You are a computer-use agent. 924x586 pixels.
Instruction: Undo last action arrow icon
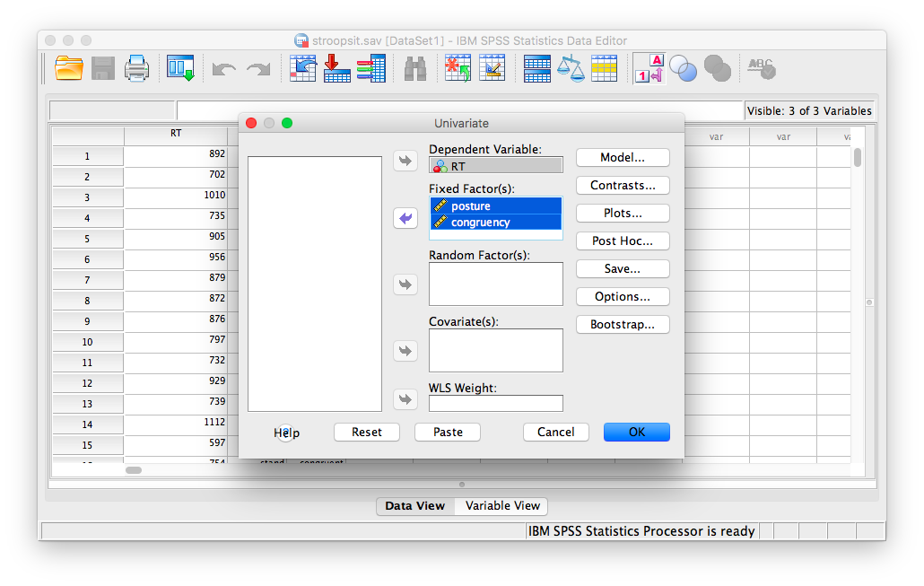224,70
